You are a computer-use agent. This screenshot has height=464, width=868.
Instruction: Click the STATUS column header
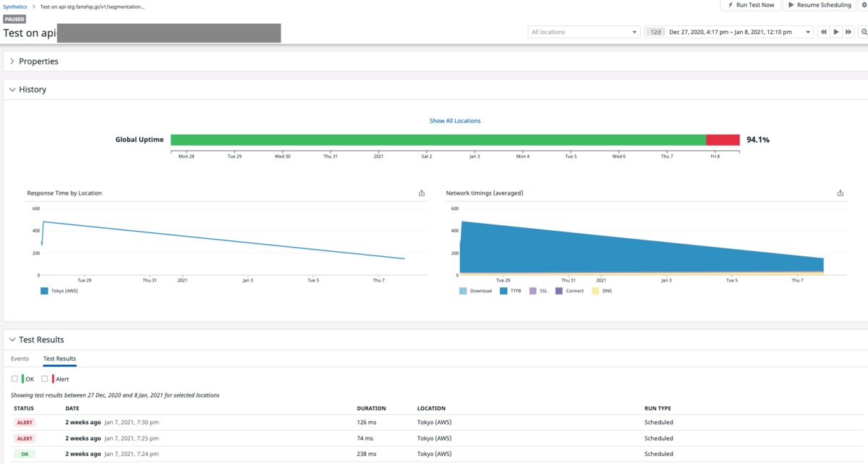pyautogui.click(x=24, y=408)
